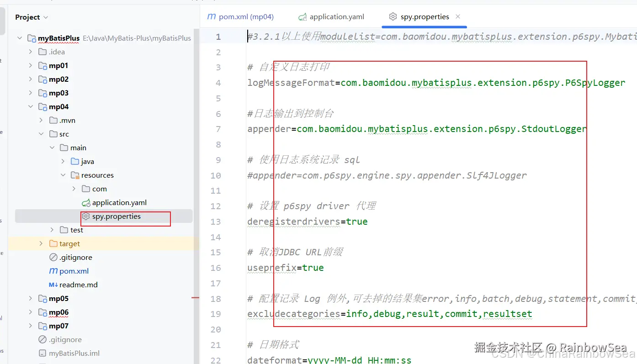
Task: Switch to the pom.xml (mp04) tab
Action: point(240,17)
